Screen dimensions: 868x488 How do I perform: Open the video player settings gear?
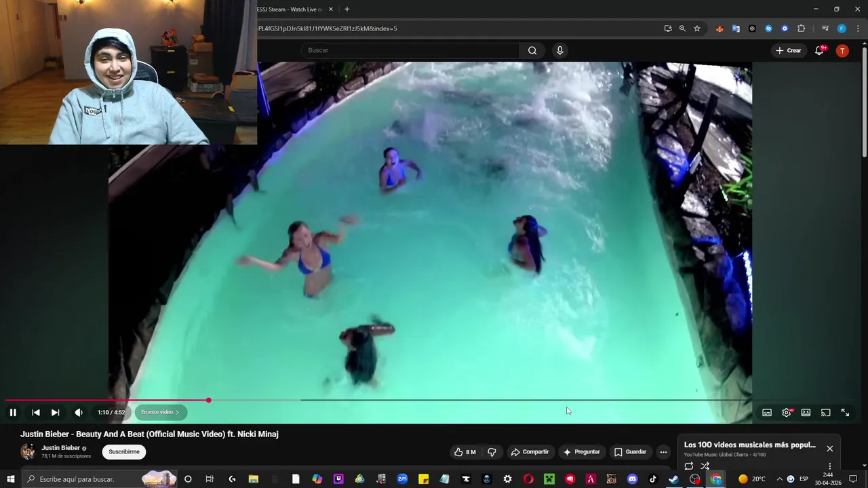point(787,412)
